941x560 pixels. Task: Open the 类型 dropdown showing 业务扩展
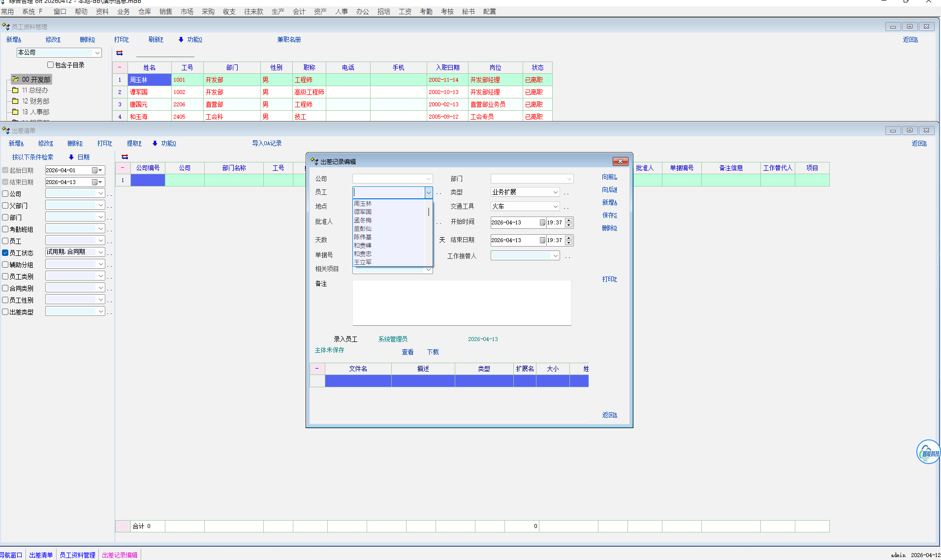point(555,192)
